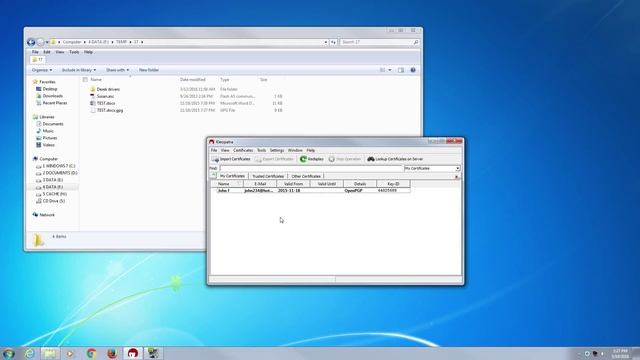The image size is (640, 360).
Task: Open Firefox from the taskbar
Action: 112,353
